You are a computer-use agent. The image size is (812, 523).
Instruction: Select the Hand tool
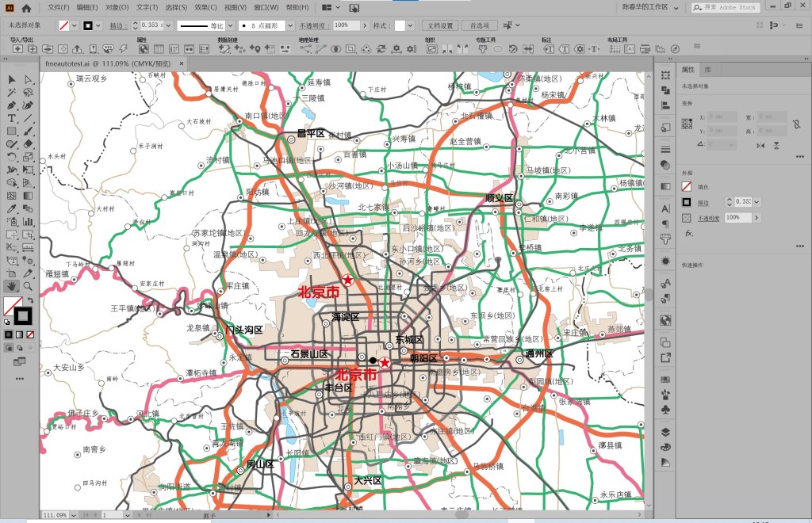12,286
